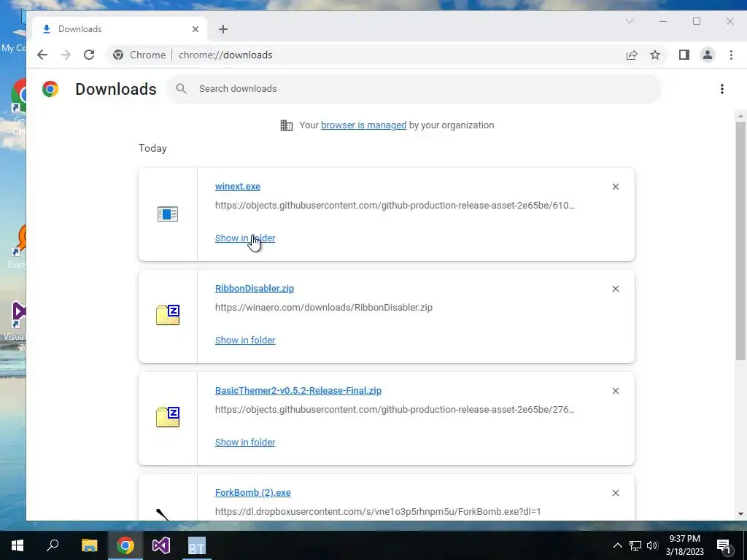This screenshot has width=747, height=560.
Task: Open the Downloads page more actions menu
Action: [722, 89]
